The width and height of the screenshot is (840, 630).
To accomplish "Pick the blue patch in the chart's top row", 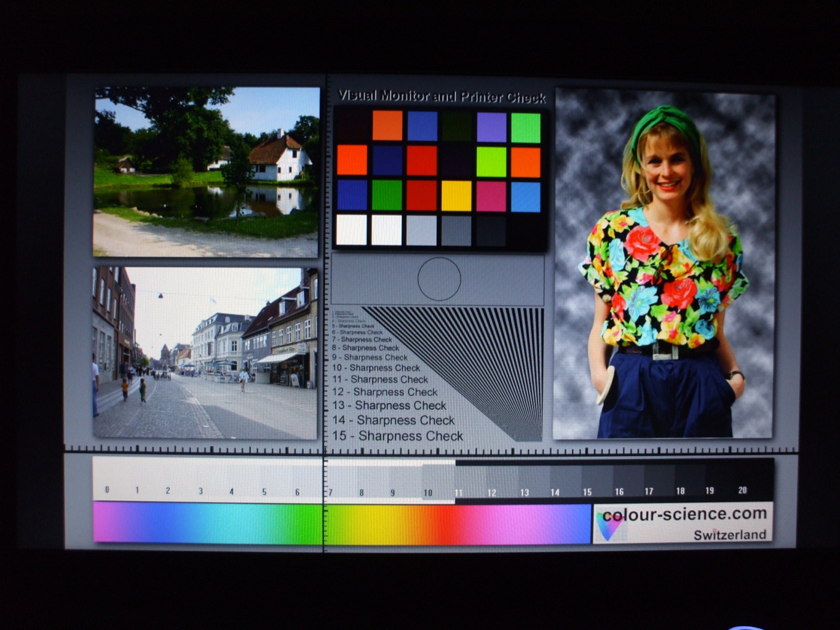I will click(422, 126).
